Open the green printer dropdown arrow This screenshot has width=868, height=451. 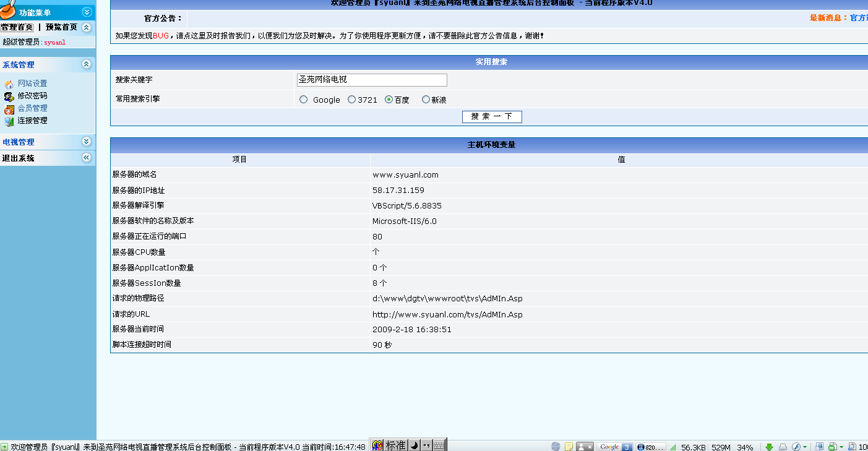click(x=841, y=447)
